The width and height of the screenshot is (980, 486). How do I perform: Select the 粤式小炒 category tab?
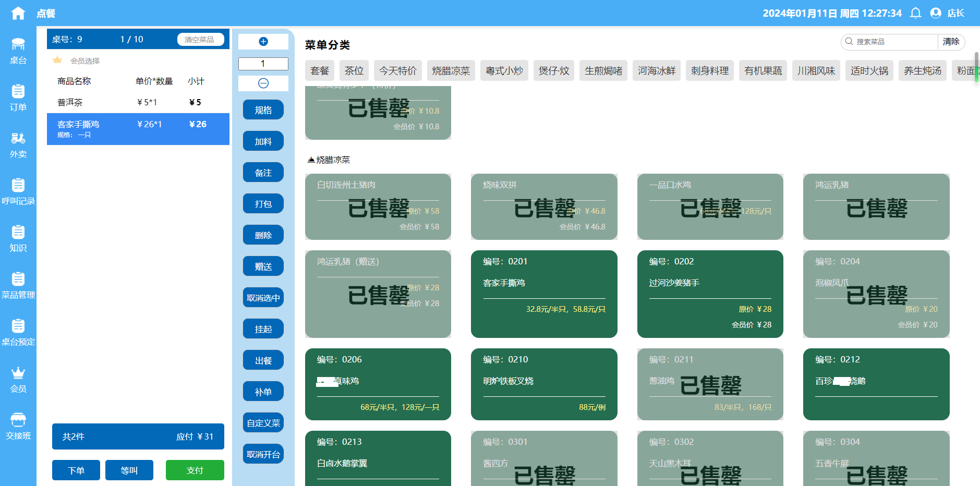(504, 70)
